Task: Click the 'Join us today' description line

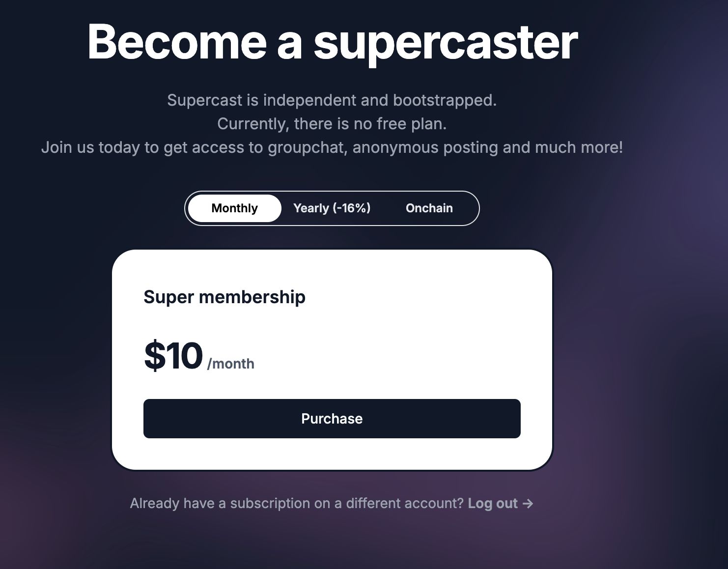Action: pyautogui.click(x=332, y=147)
